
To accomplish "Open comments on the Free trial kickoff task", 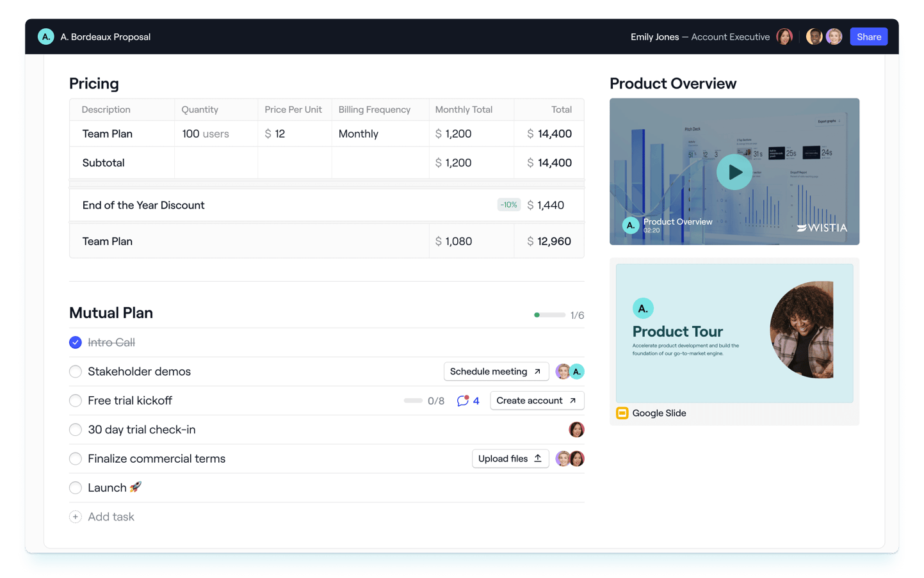I will click(462, 400).
